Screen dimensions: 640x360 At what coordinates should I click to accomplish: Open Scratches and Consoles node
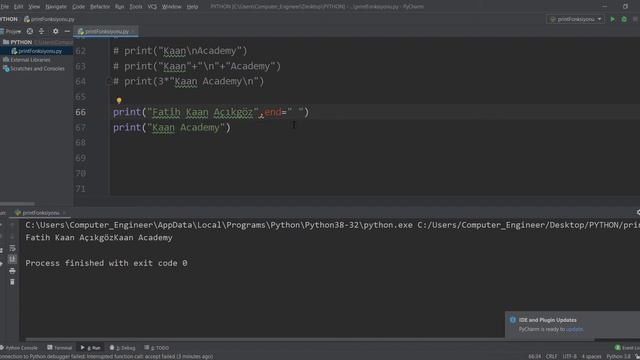pos(34,69)
